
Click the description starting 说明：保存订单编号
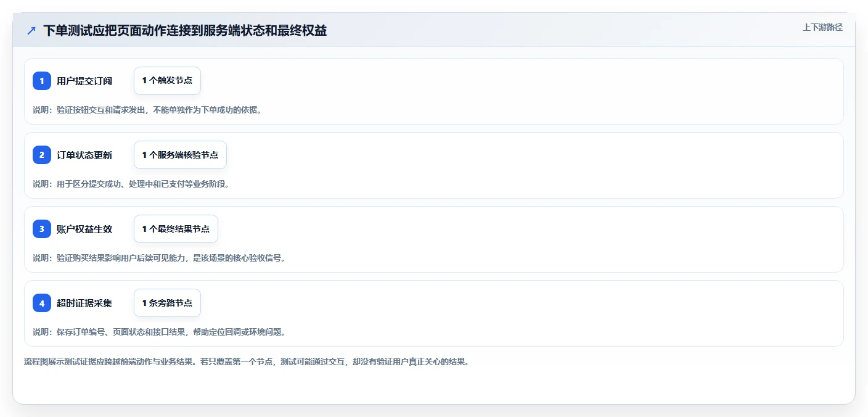point(159,332)
